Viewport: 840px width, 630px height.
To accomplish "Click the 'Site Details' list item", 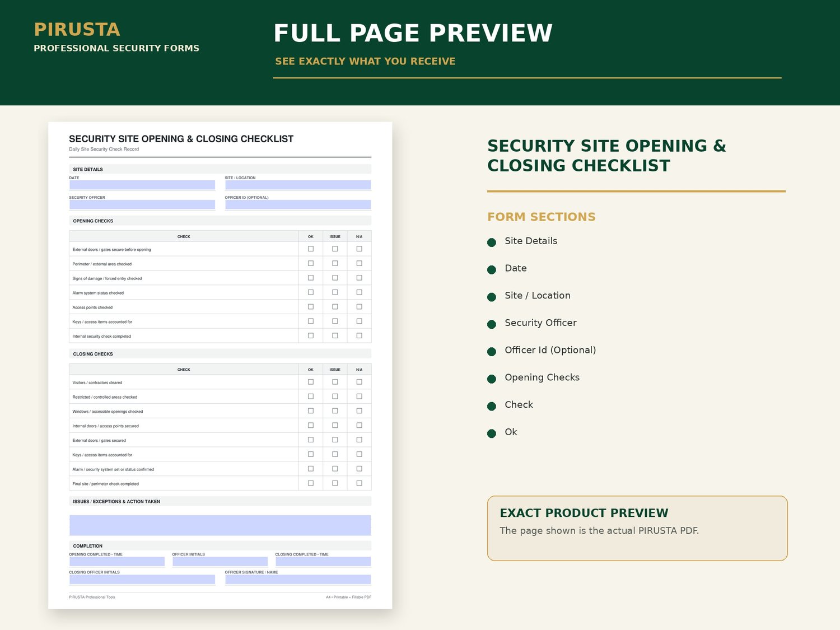I will [x=531, y=241].
